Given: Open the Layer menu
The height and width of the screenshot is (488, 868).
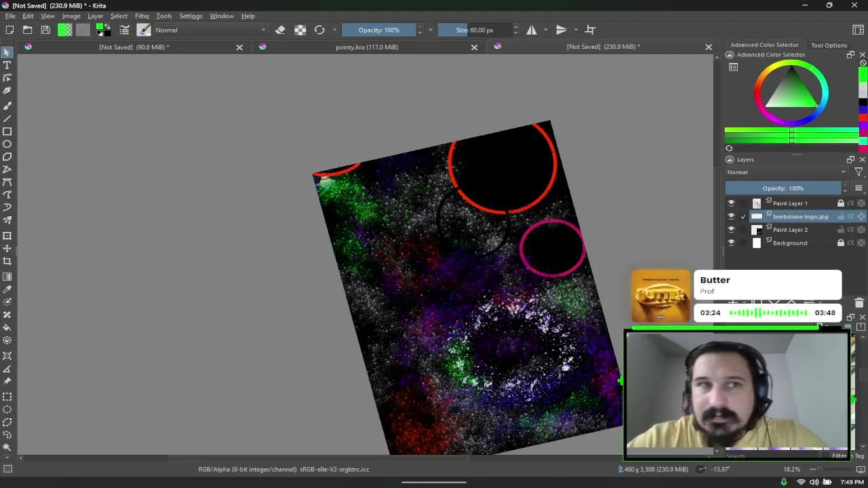Looking at the screenshot, I should click(x=95, y=16).
